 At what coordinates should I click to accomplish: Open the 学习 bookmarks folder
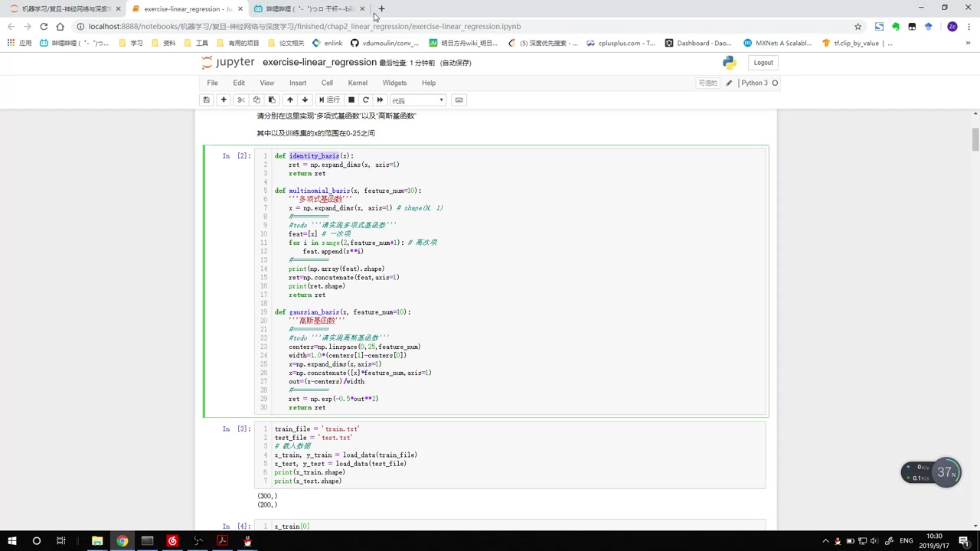(131, 44)
